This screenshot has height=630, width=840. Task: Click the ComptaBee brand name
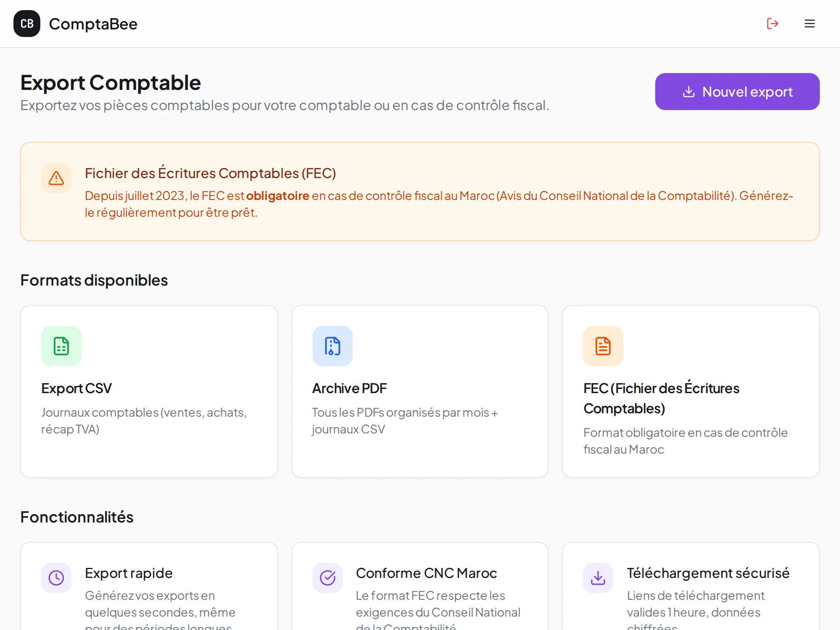point(93,24)
